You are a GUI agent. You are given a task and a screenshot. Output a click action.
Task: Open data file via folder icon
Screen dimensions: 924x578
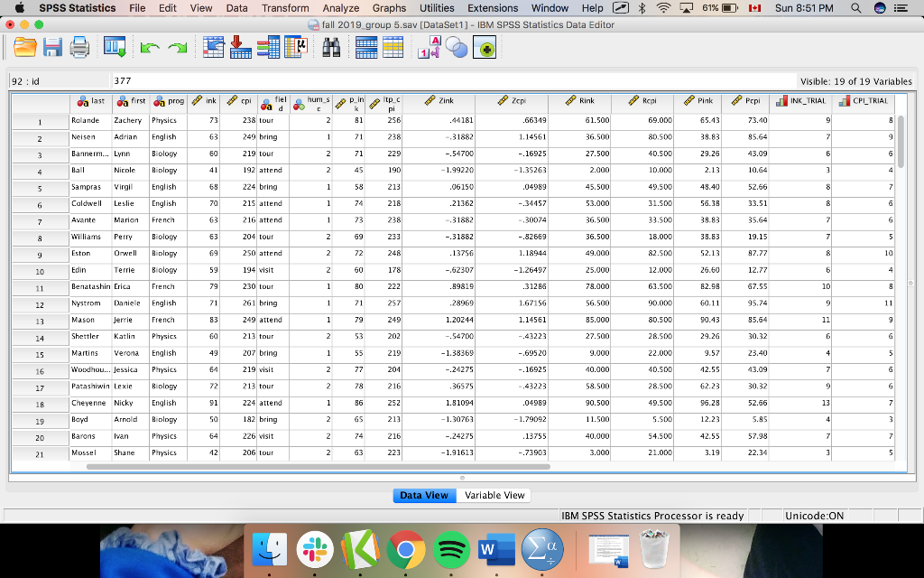point(24,47)
